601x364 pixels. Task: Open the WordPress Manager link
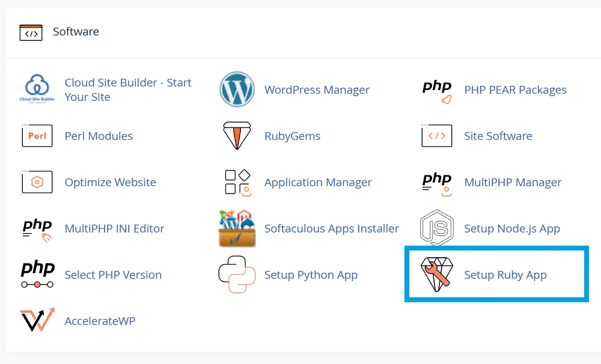[x=317, y=89]
